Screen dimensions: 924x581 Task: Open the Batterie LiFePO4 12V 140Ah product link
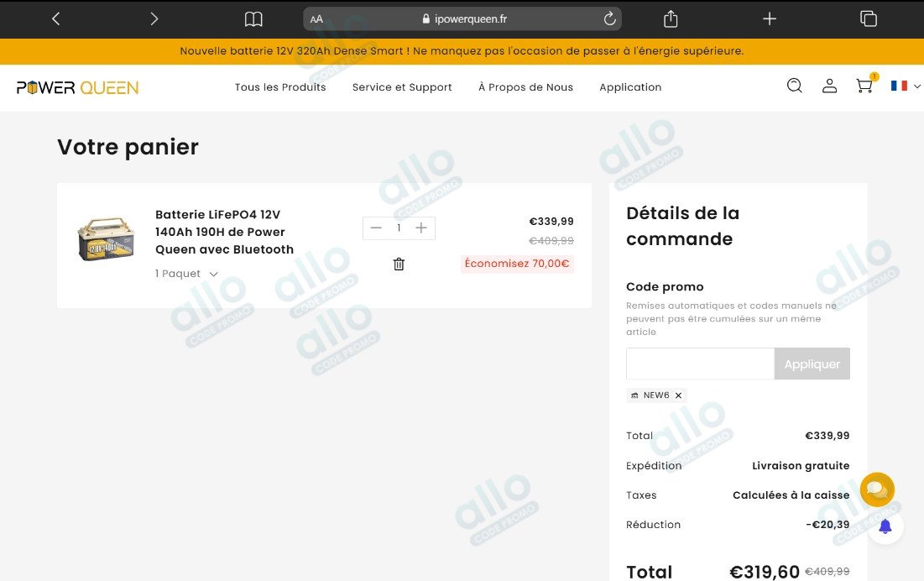pos(225,233)
